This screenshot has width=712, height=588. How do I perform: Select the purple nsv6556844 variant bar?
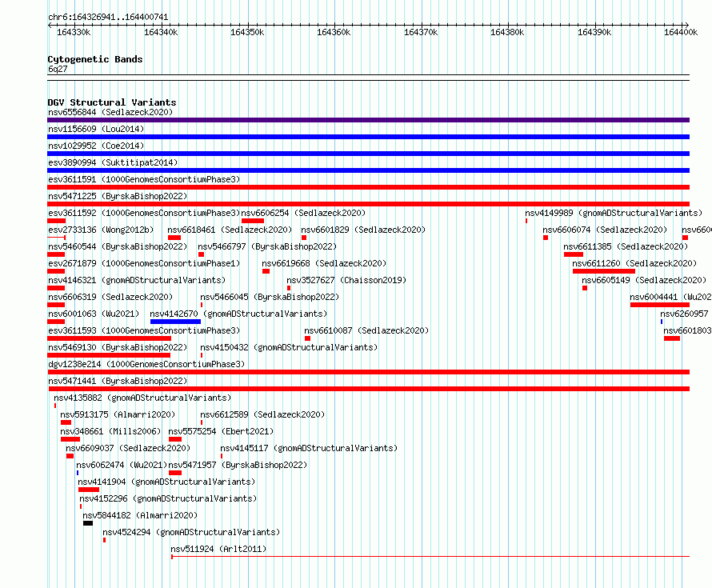click(368, 120)
